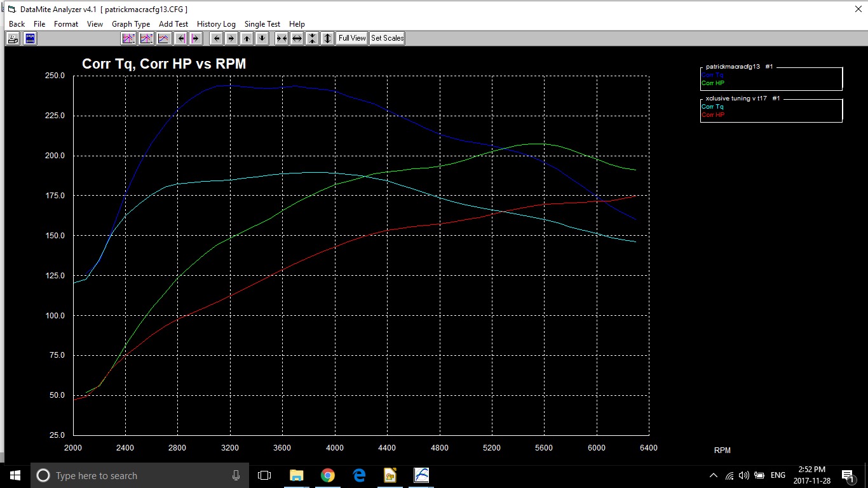The width and height of the screenshot is (868, 488).
Task: Shrink graph horizontally with inward arrows icon
Action: (281, 38)
